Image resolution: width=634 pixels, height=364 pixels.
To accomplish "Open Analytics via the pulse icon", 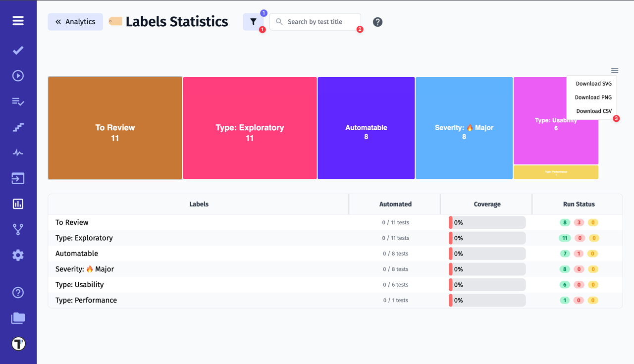I will pos(18,153).
